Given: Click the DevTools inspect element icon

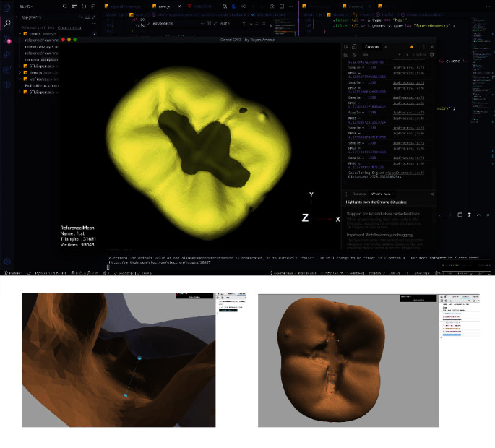Looking at the screenshot, I should 346,47.
